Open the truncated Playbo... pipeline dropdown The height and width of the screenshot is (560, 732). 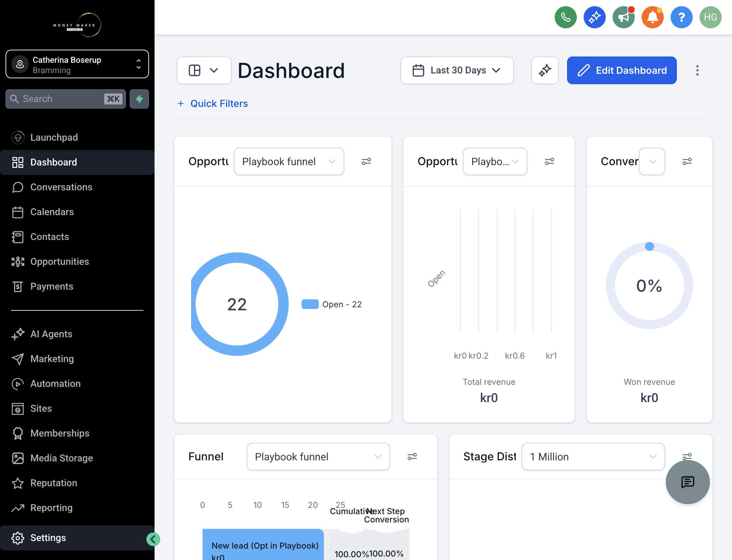(x=495, y=161)
